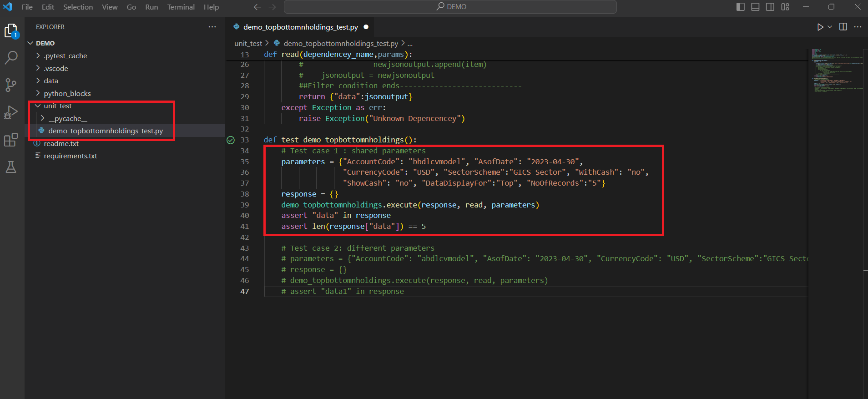Open the Extensions view icon
This screenshot has width=868, height=399.
click(11, 140)
